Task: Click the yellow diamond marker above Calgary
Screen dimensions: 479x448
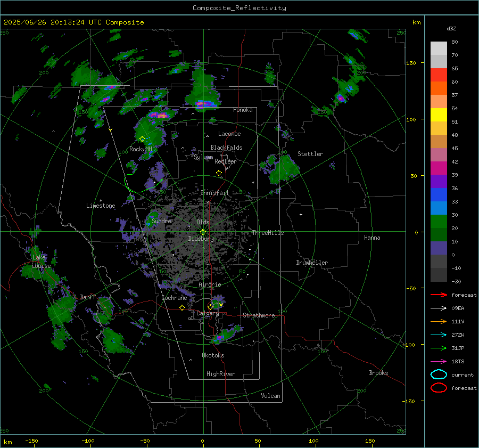Action: 210,307
